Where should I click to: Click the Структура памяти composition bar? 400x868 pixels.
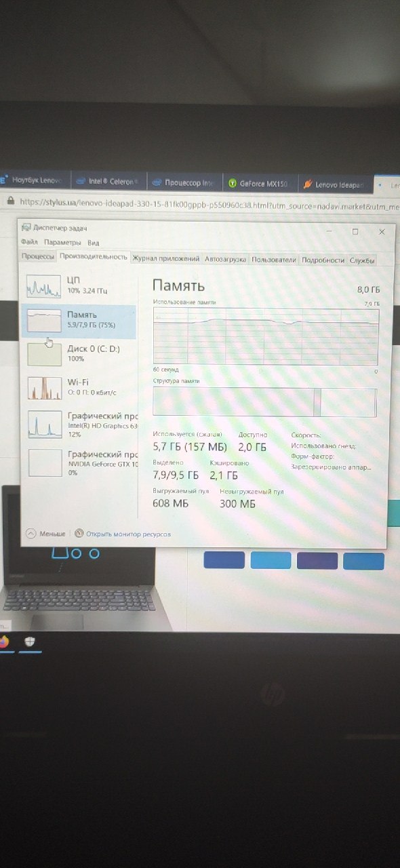(x=264, y=402)
